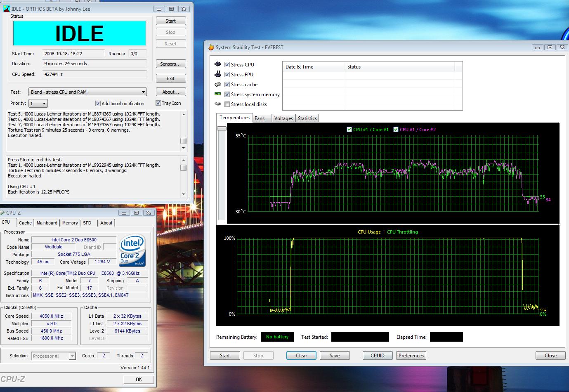
Task: Toggle the Stress FPU checkbox
Action: point(227,75)
